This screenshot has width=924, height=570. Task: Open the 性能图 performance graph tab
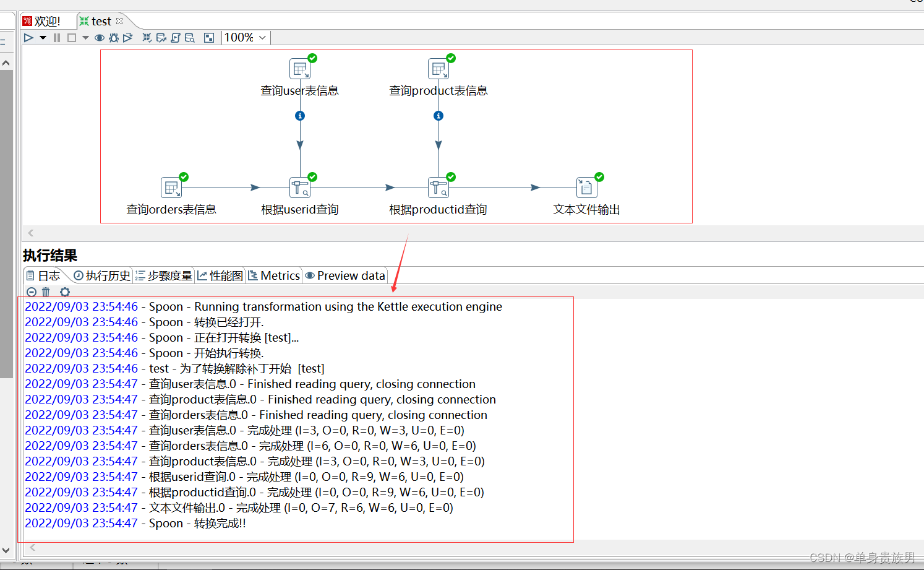point(220,275)
